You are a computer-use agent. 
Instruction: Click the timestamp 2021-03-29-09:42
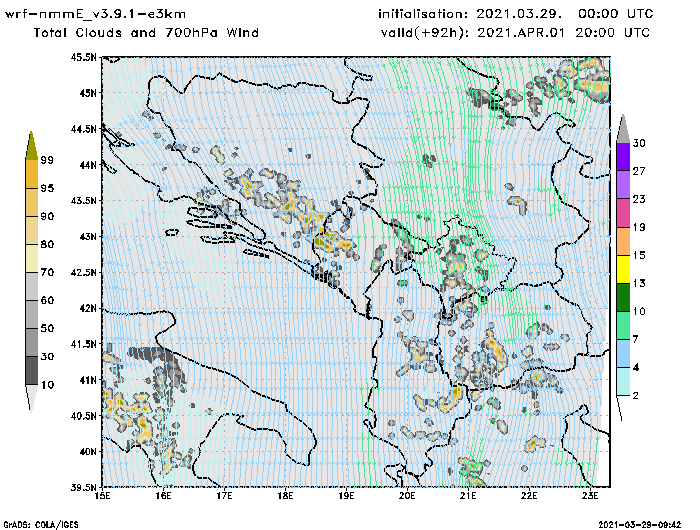(640, 525)
